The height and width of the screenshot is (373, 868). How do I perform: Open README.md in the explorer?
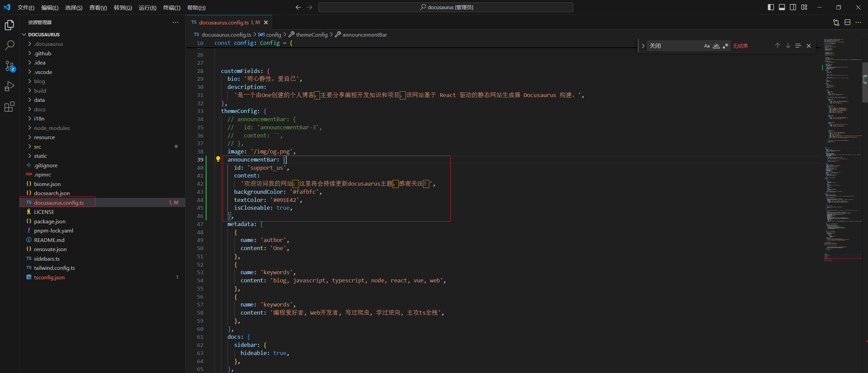102,240
